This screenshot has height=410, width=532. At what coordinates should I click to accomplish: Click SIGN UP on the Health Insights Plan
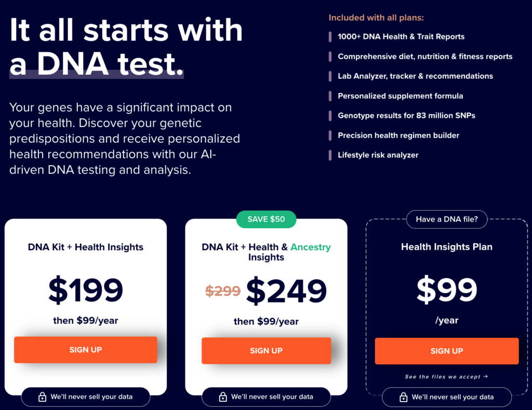click(x=446, y=351)
